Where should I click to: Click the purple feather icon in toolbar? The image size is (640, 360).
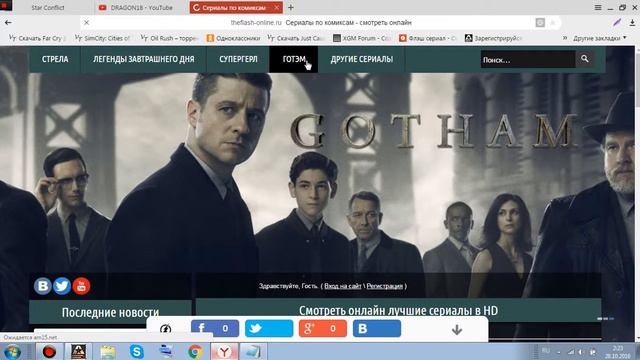pos(617,22)
